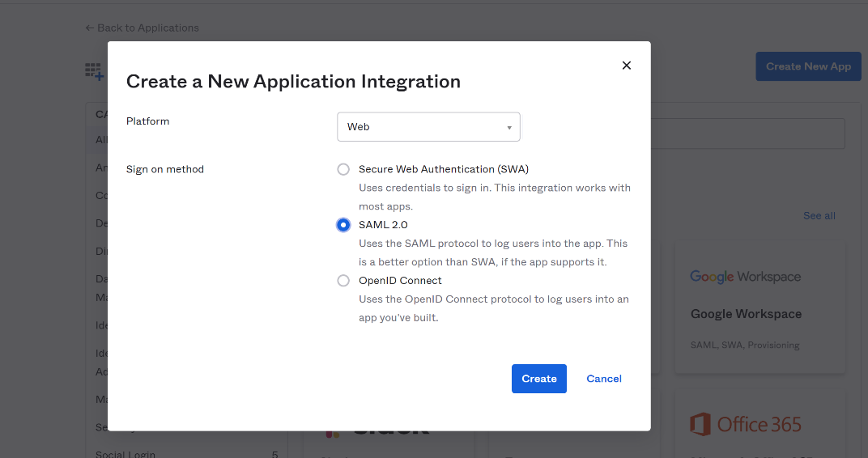868x458 pixels.
Task: Close the Create New Application Integration dialog
Action: coord(626,66)
